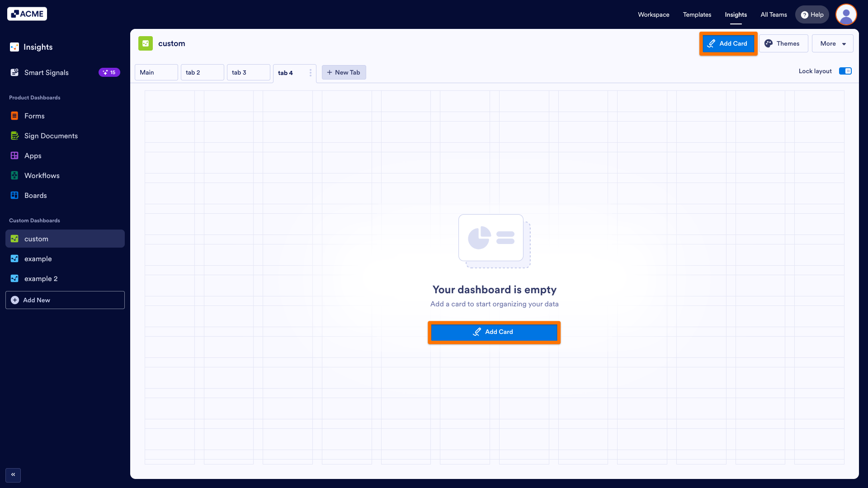868x488 pixels.
Task: Open Workspace in top navigation
Action: coord(654,14)
